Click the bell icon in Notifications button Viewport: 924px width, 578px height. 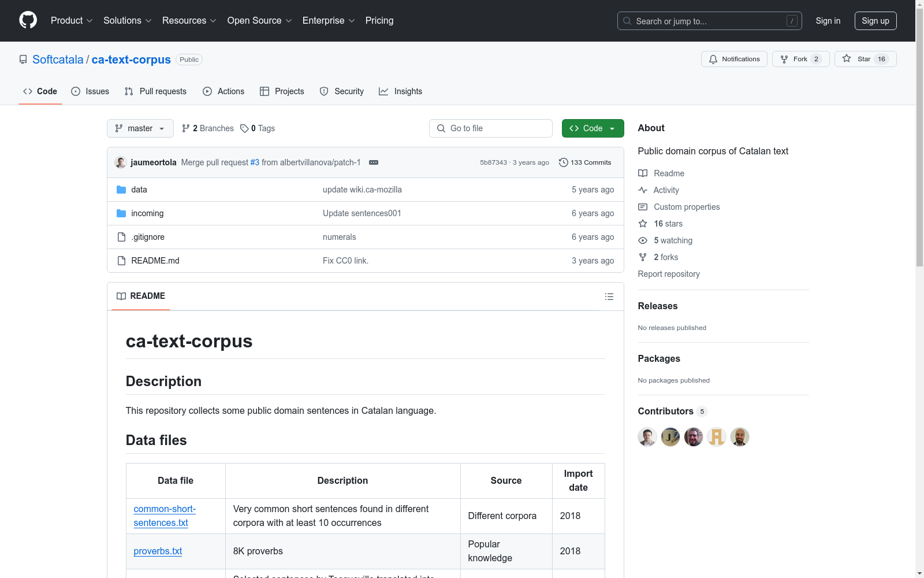tap(713, 59)
